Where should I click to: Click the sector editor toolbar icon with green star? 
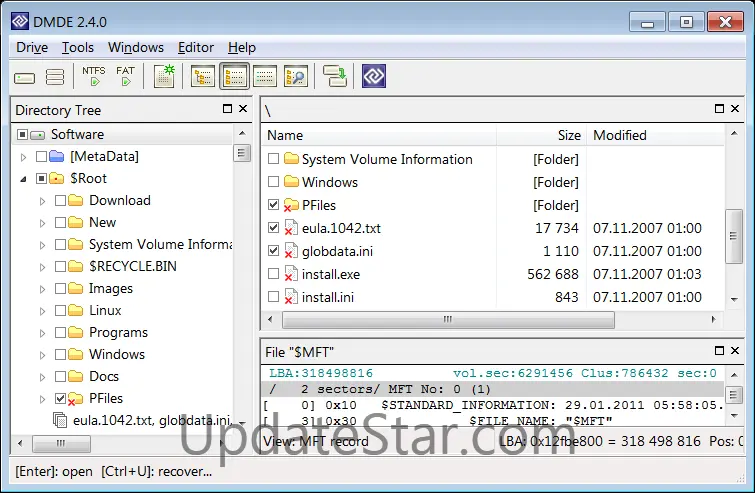tap(164, 76)
